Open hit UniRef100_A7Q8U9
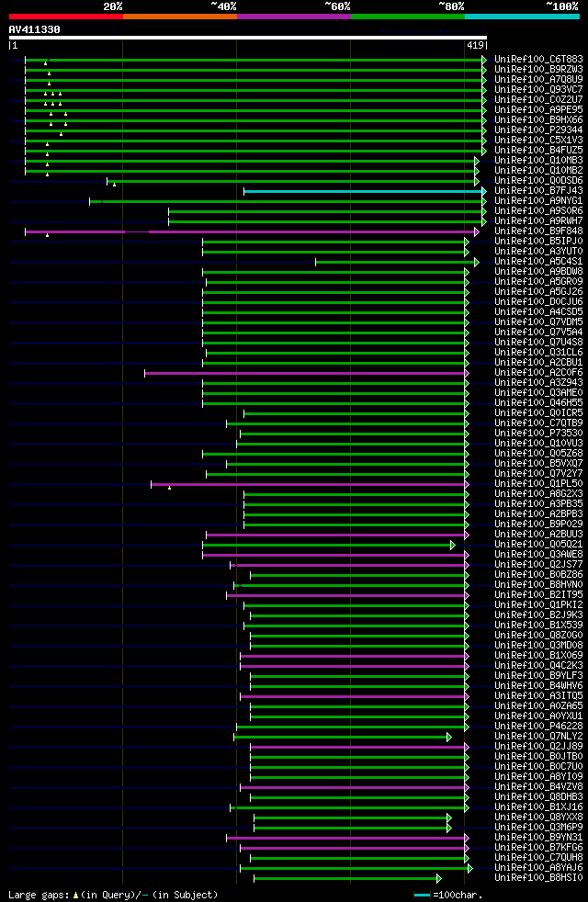This screenshot has height=902, width=588. coord(538,79)
